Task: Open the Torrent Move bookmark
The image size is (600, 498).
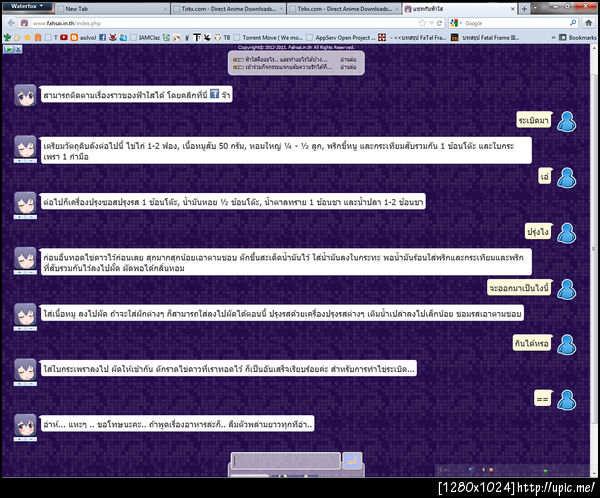Action: (268, 37)
